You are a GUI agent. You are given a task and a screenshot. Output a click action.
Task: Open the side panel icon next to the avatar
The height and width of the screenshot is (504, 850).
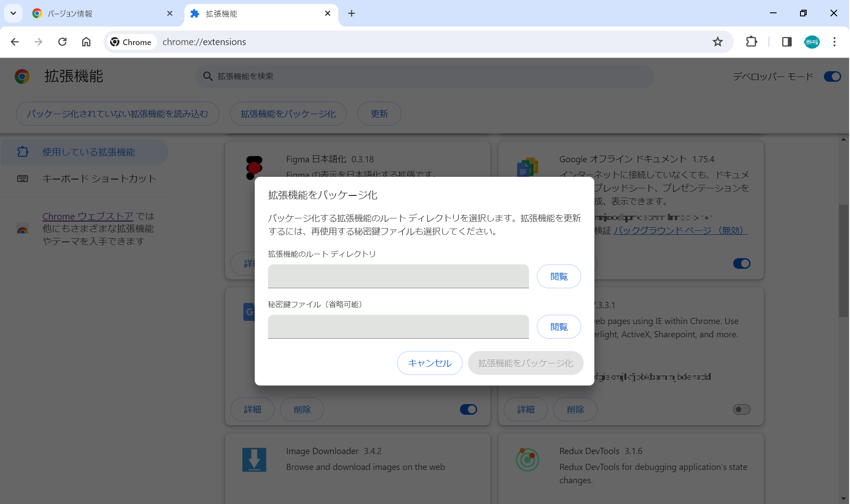pos(787,42)
